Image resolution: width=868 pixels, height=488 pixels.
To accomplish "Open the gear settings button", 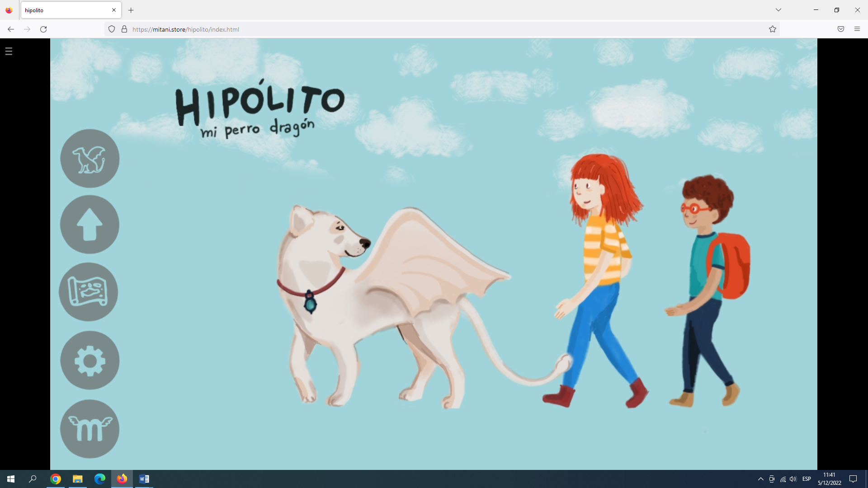I will [x=90, y=361].
